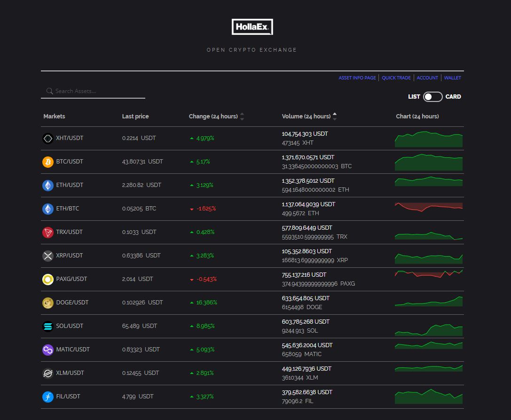Open the QUICK TRADE link
The width and height of the screenshot is (511, 420).
[x=395, y=78]
